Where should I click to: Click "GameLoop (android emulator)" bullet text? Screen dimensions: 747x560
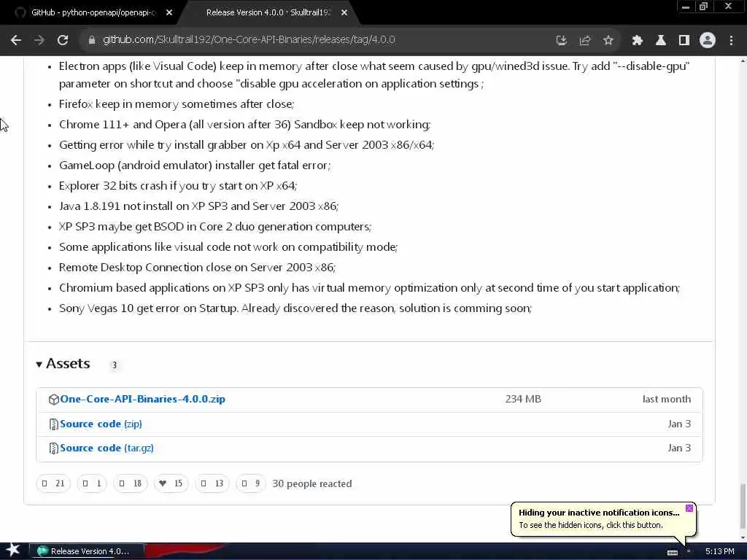coord(194,166)
